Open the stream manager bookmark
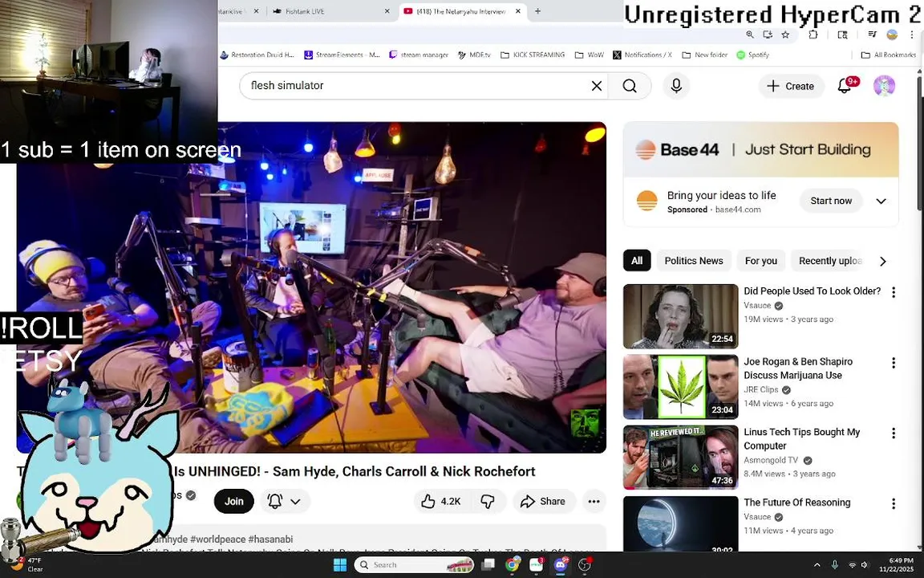This screenshot has height=578, width=924. [x=419, y=55]
